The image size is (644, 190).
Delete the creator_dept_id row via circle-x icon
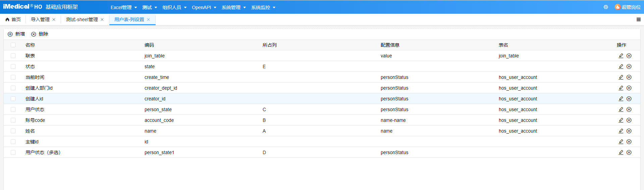coord(629,88)
